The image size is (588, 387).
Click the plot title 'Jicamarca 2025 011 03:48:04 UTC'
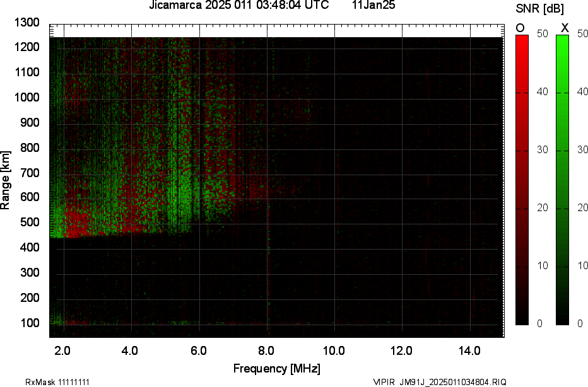[x=239, y=5]
